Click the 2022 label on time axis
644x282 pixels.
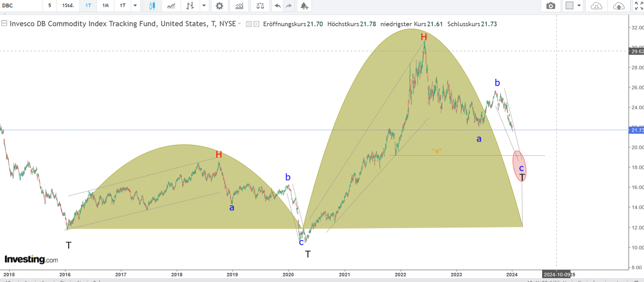[401, 275]
